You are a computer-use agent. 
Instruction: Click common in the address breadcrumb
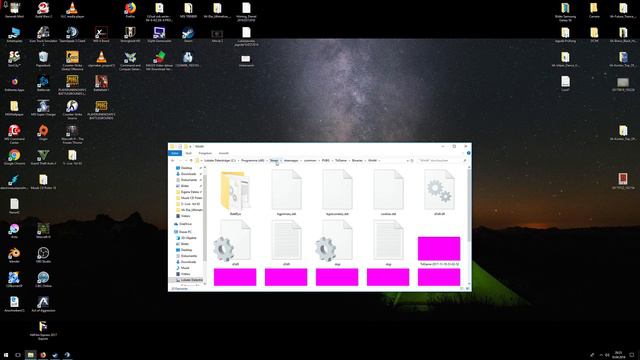[x=310, y=160]
